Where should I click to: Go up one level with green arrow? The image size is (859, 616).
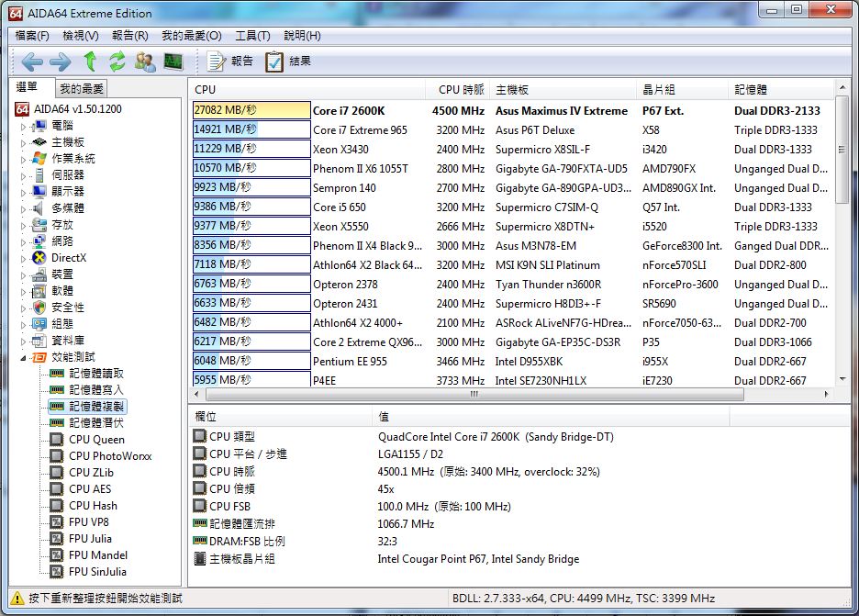pos(90,62)
